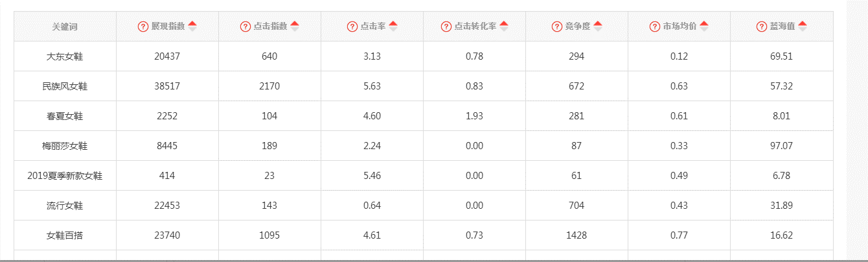
Task: Sort by 点击转化率 using its arrows
Action: tap(504, 27)
